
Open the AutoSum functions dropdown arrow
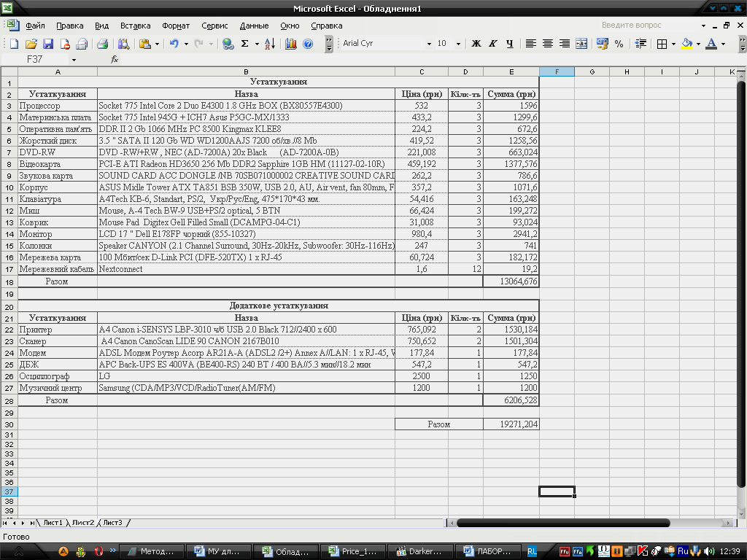pos(257,44)
